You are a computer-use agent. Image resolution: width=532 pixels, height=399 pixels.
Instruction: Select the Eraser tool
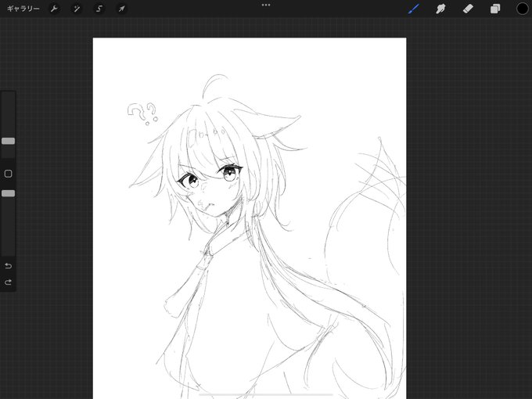468,9
